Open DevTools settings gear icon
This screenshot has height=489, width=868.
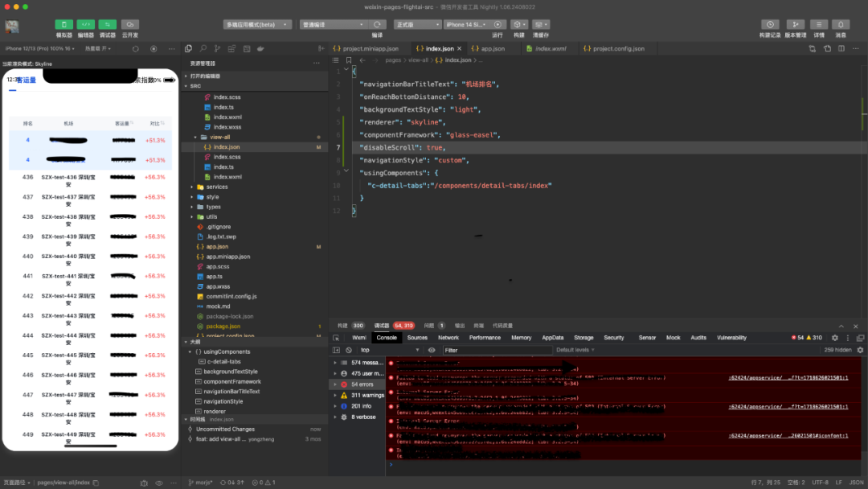834,338
